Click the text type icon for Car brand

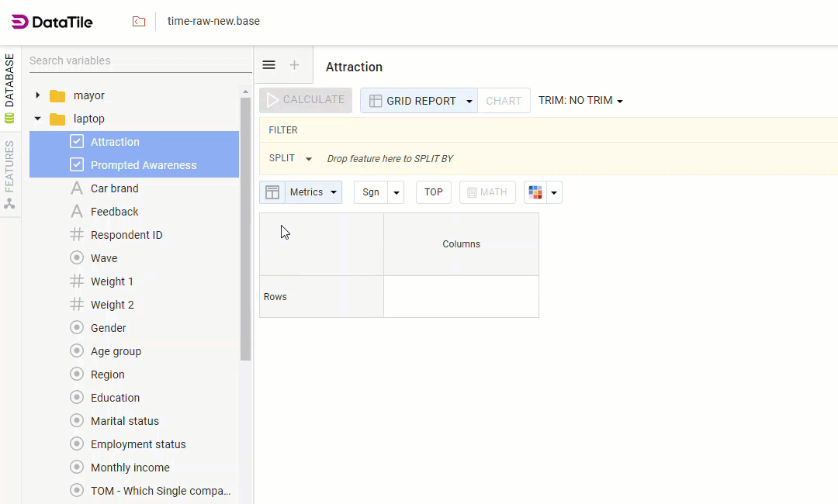(77, 188)
